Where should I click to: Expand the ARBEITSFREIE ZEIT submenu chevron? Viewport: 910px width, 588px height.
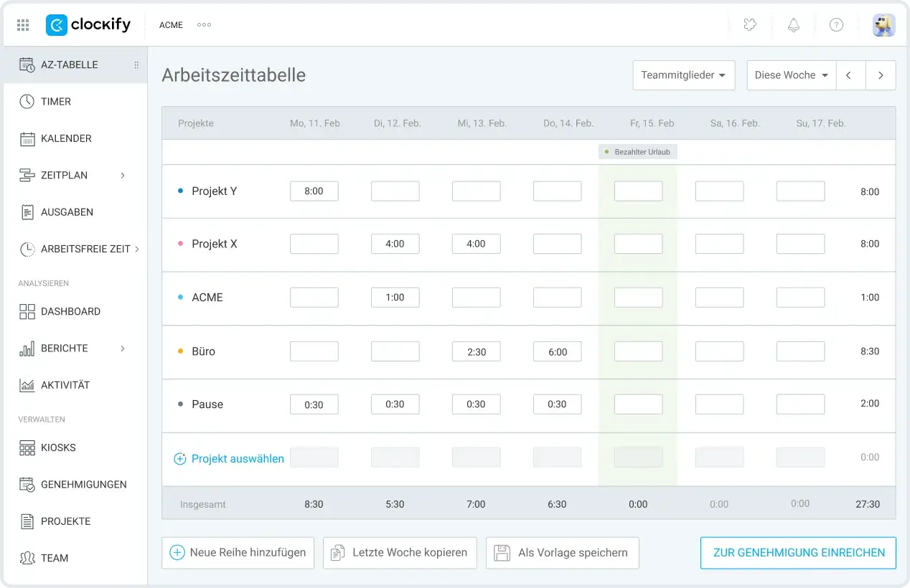(137, 249)
